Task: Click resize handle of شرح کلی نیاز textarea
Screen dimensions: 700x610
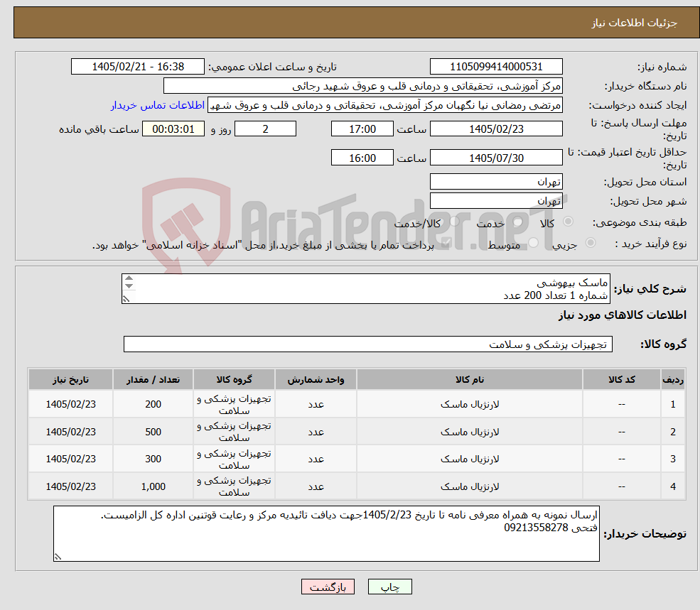Action: pos(126,299)
